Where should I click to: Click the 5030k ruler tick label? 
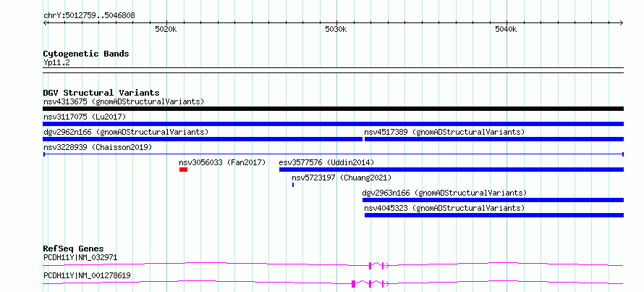point(336,29)
